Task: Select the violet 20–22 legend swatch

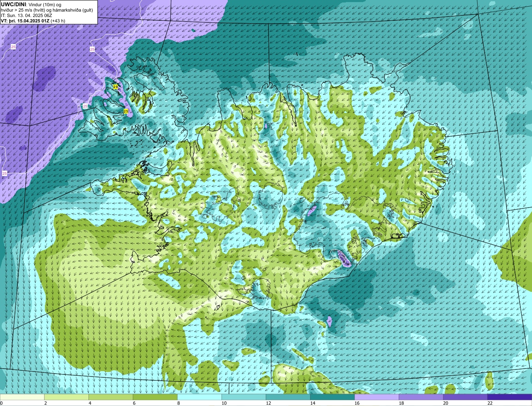Action: point(465,397)
